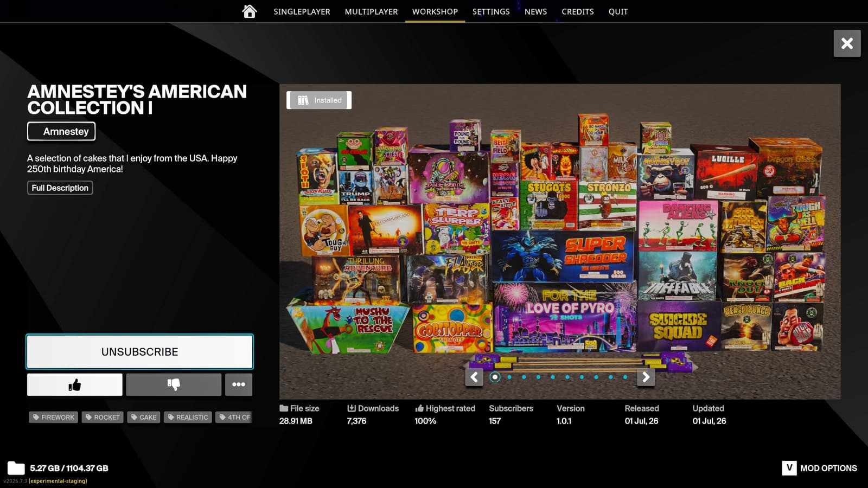
Task: Jump to the third carousel dot
Action: [x=524, y=377]
